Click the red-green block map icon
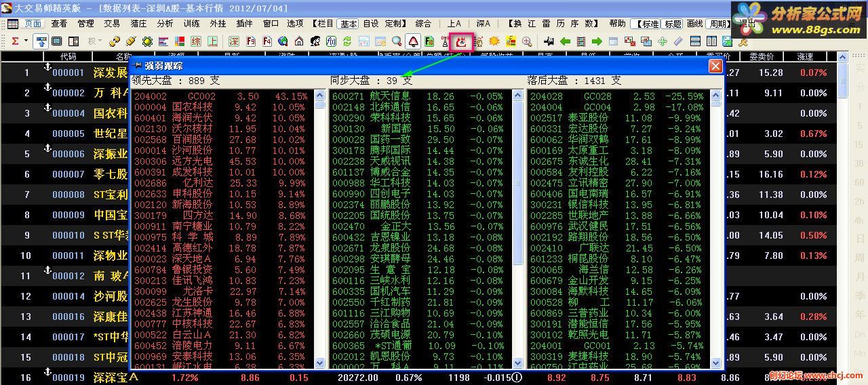The height and width of the screenshot is (385, 868). 180,41
